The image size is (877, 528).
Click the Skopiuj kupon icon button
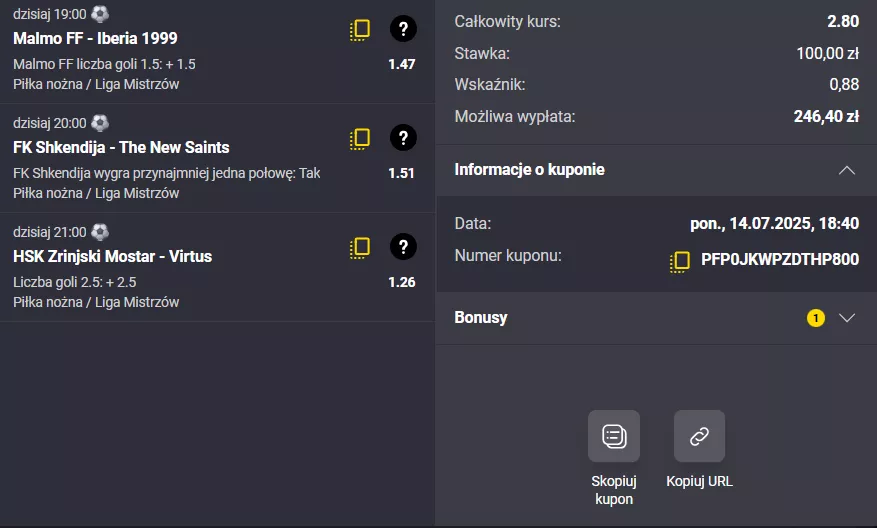(614, 436)
